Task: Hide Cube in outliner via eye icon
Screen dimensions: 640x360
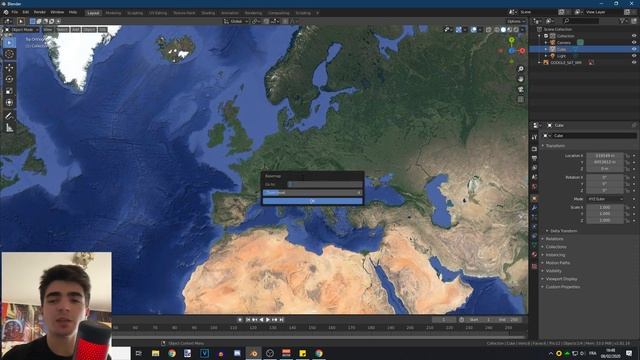Action: [634, 49]
